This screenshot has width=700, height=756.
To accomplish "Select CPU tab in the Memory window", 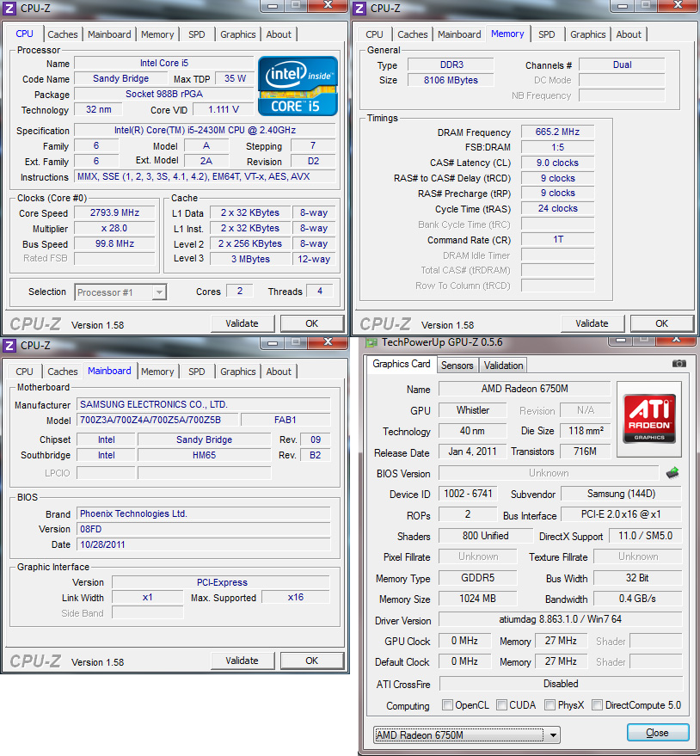I will coord(374,34).
